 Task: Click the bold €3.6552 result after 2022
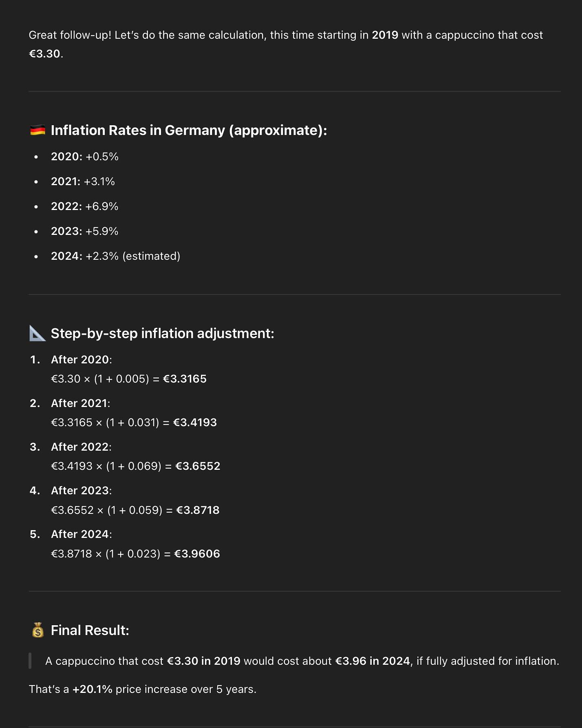[x=198, y=466]
